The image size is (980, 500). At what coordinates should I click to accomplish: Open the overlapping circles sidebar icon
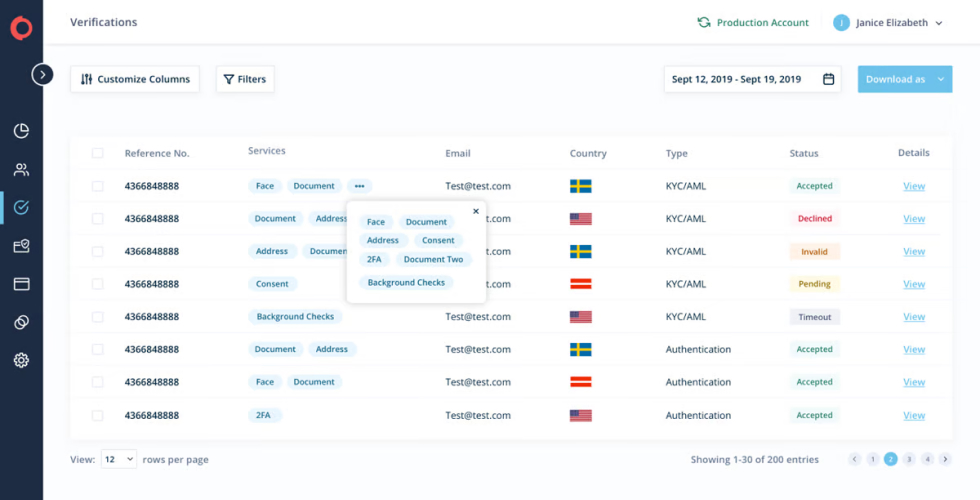(21, 322)
